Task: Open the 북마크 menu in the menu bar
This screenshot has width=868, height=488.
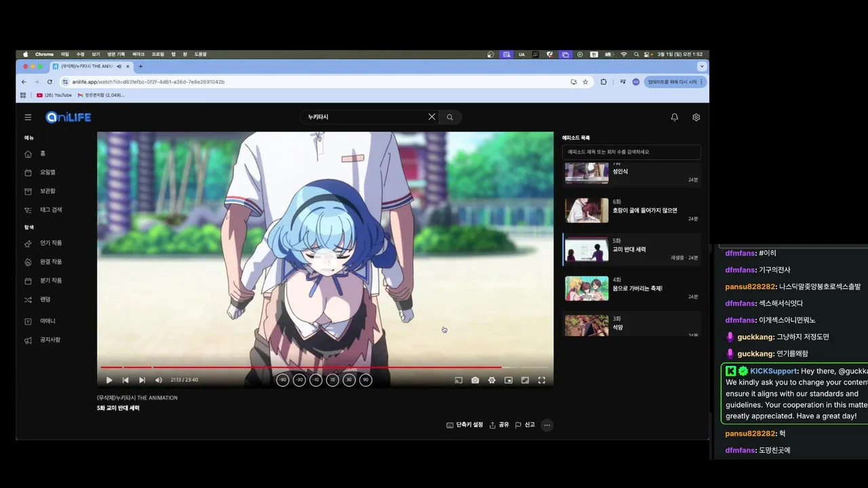Action: (x=138, y=54)
